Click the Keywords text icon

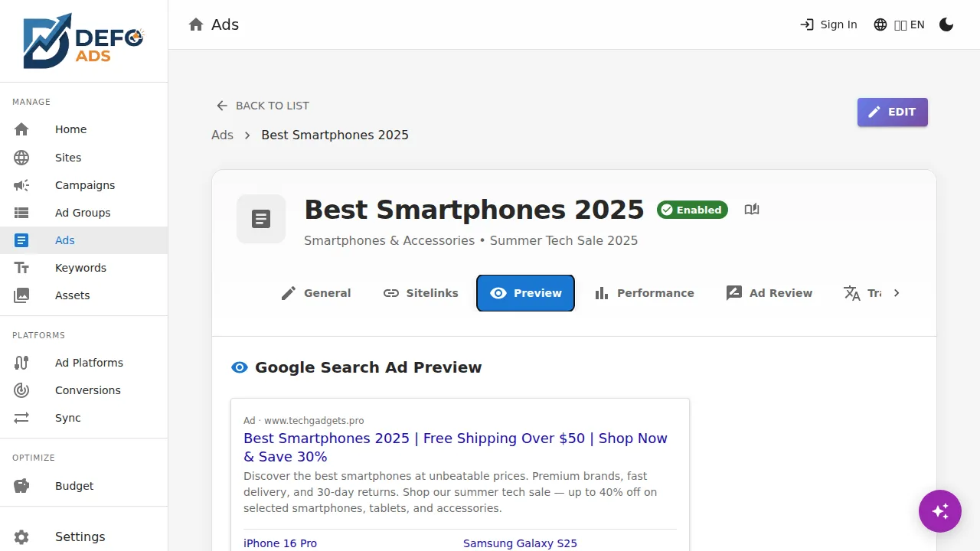(x=21, y=268)
